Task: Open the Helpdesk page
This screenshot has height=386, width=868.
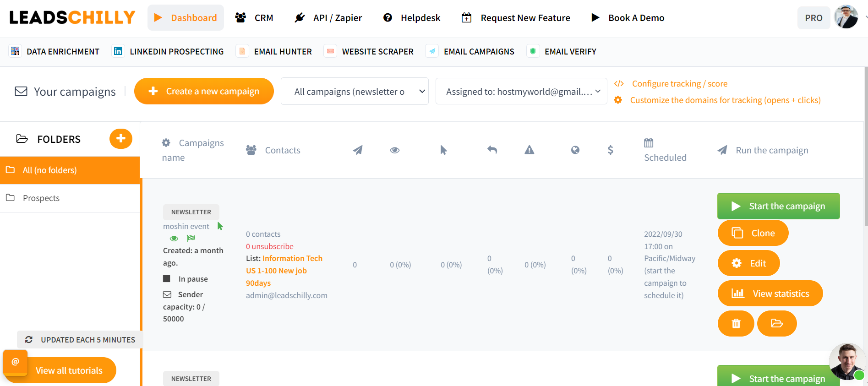Action: (411, 18)
